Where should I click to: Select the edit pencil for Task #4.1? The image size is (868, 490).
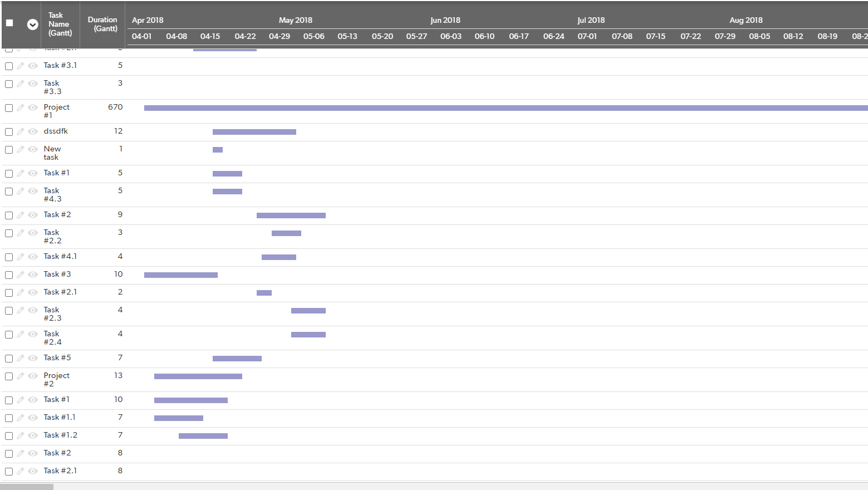point(21,257)
